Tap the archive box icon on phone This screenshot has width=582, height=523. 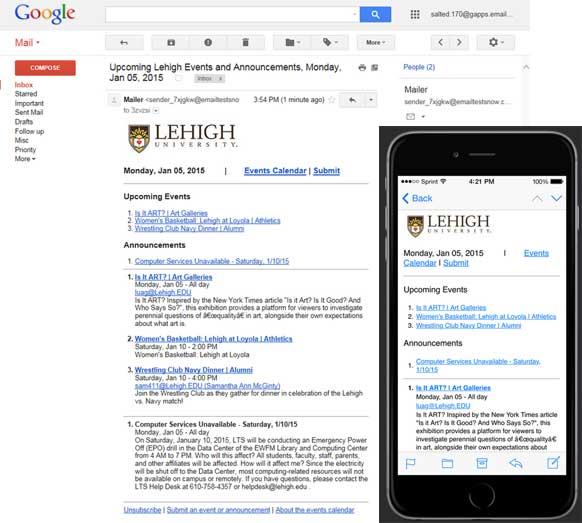481,463
